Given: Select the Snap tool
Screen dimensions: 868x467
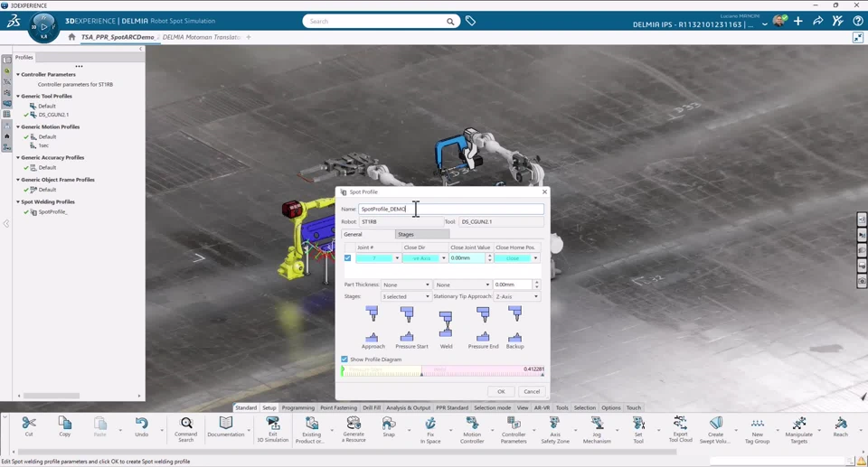Looking at the screenshot, I should (x=389, y=424).
